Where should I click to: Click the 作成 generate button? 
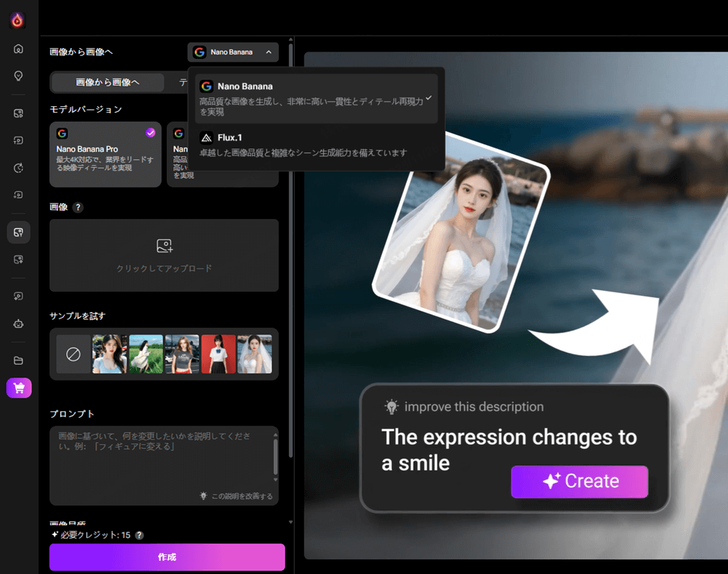pyautogui.click(x=167, y=557)
